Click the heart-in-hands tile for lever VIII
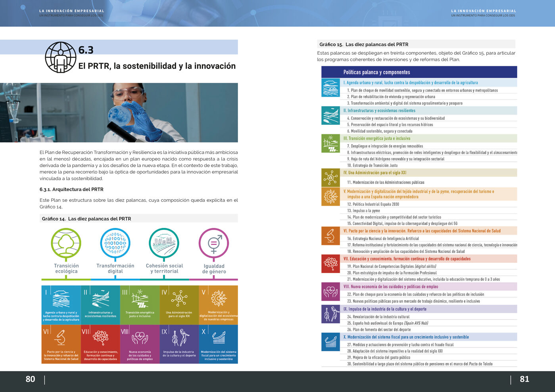This screenshot has width=555, height=392. 140,344
